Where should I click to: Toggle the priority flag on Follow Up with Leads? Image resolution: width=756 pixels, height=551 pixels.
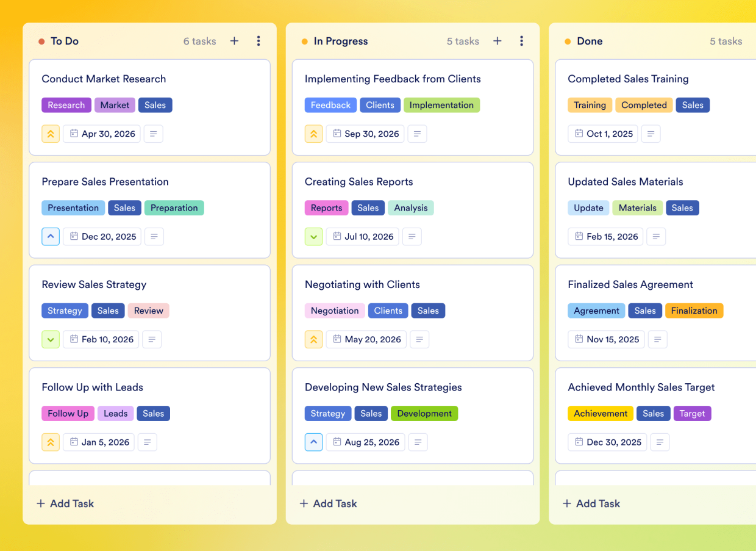51,442
